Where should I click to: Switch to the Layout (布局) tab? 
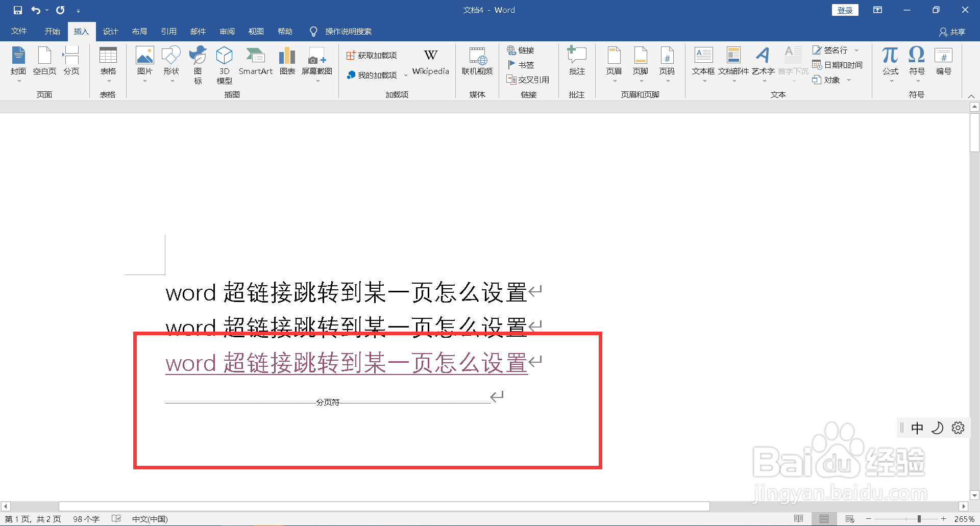tap(139, 31)
